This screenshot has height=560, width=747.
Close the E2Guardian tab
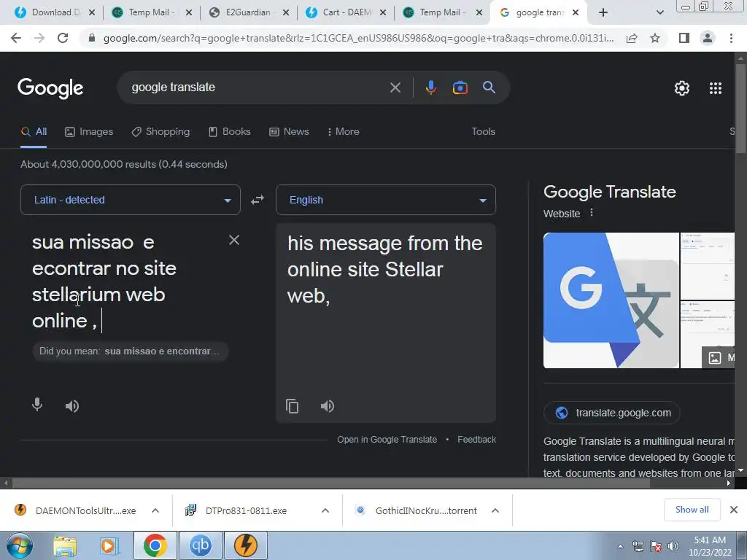click(x=286, y=12)
